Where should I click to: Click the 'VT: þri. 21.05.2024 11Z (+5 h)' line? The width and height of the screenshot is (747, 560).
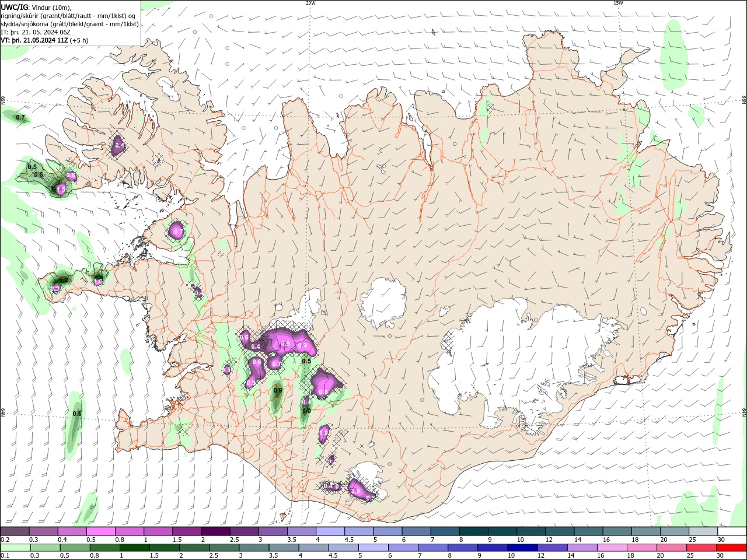(45, 40)
